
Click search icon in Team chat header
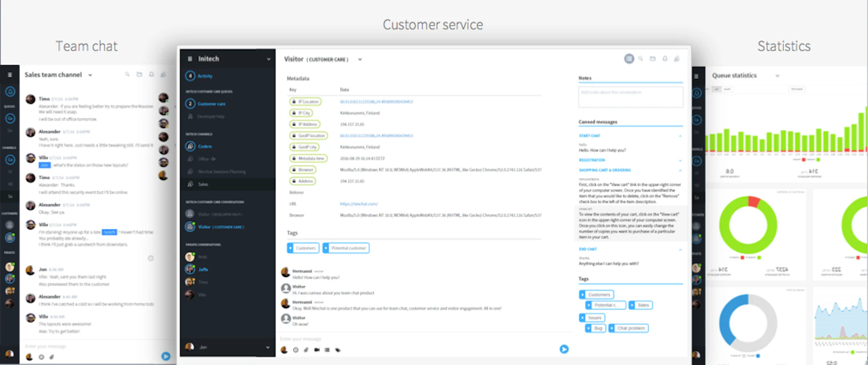point(127,74)
